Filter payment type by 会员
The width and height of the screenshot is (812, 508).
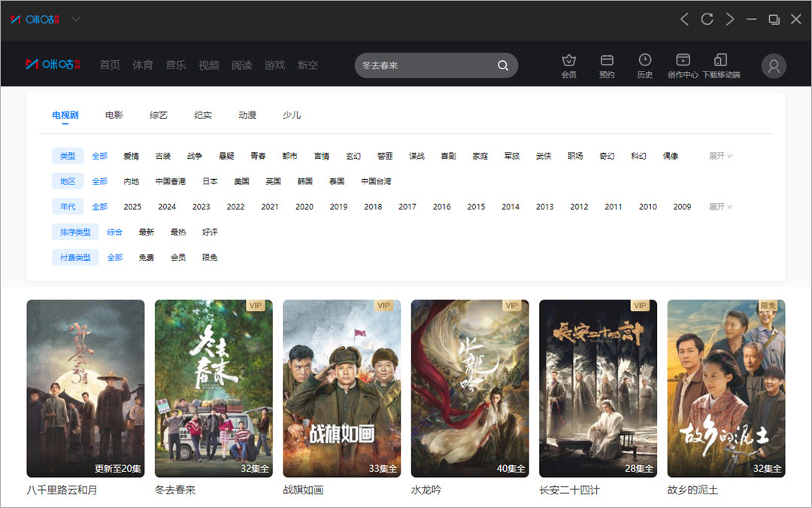pos(178,257)
